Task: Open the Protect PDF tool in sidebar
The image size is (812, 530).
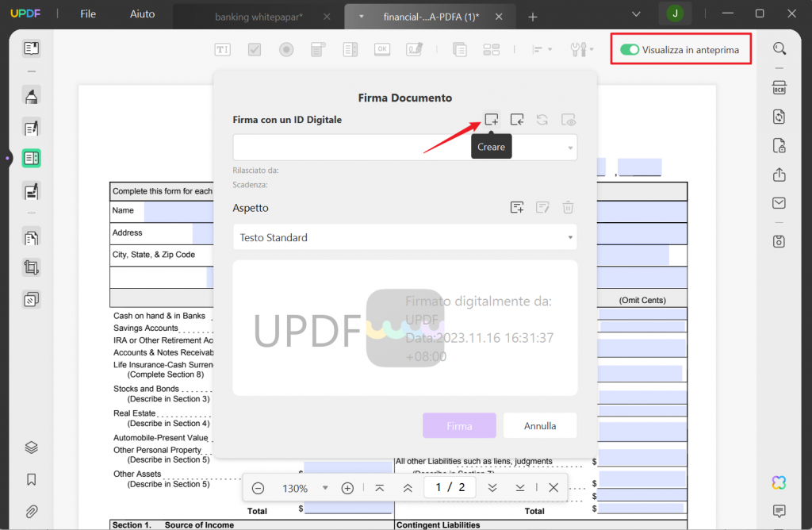Action: tap(779, 145)
